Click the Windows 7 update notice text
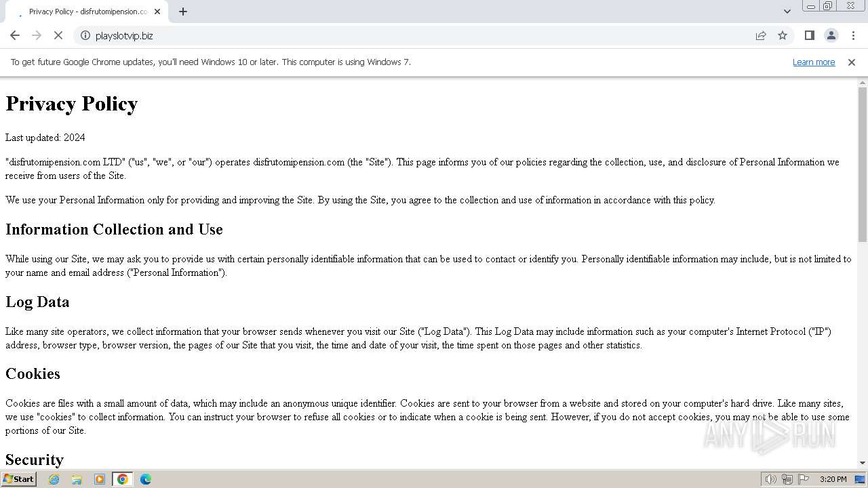Viewport: 868px width, 488px height. coord(211,62)
